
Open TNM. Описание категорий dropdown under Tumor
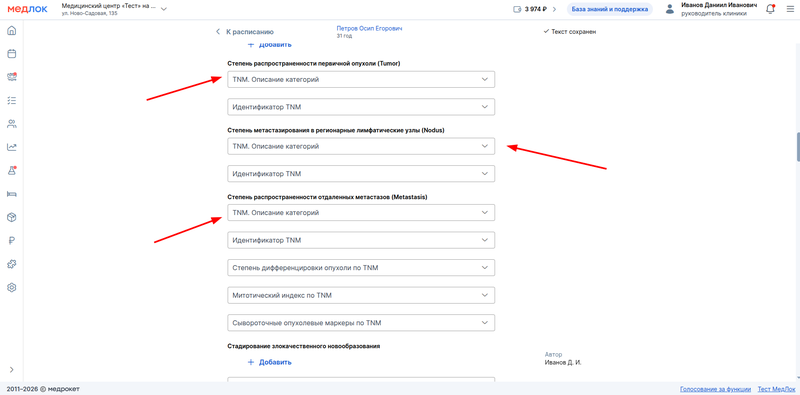click(361, 80)
